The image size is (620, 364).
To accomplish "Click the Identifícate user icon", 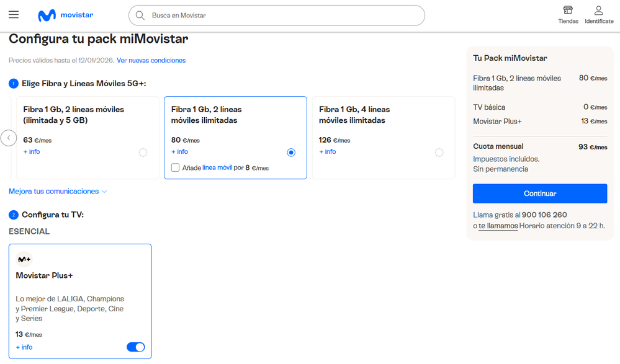I will [x=598, y=11].
